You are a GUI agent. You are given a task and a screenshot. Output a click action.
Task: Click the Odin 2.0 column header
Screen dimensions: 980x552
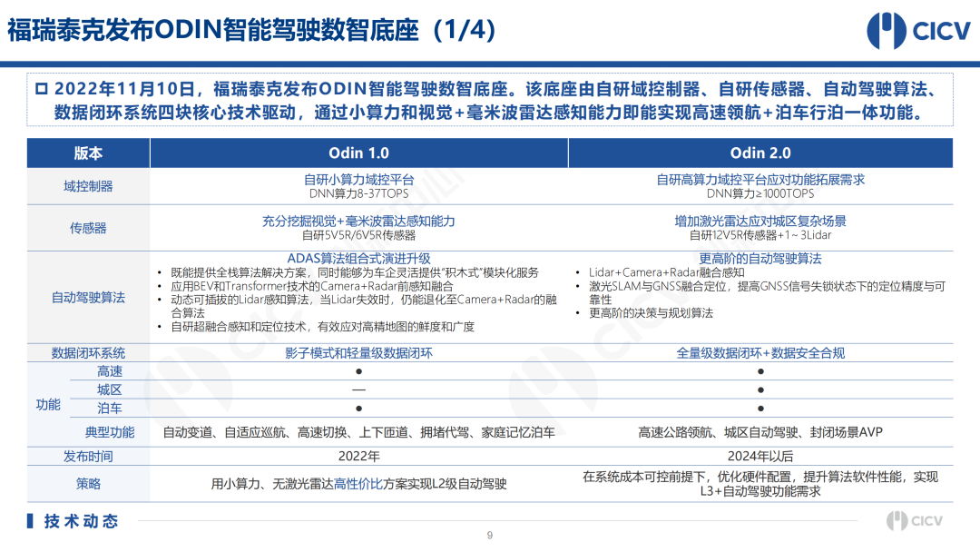pyautogui.click(x=760, y=153)
